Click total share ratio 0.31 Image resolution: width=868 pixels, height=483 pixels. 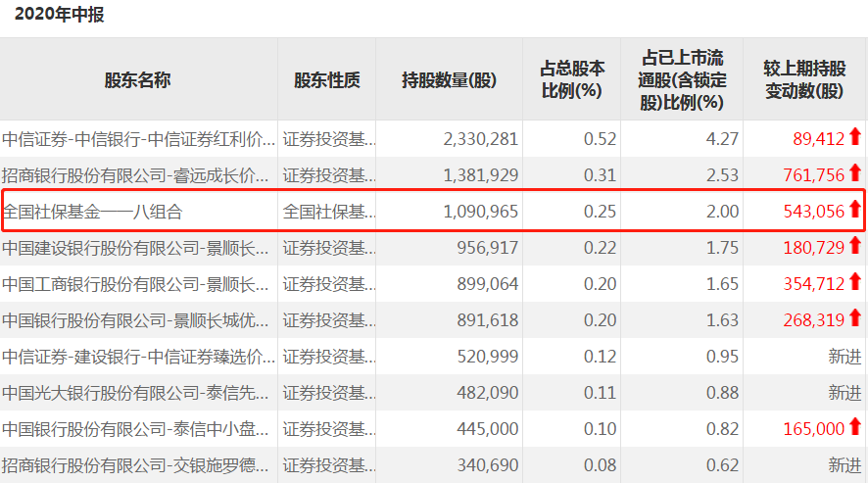(601, 175)
